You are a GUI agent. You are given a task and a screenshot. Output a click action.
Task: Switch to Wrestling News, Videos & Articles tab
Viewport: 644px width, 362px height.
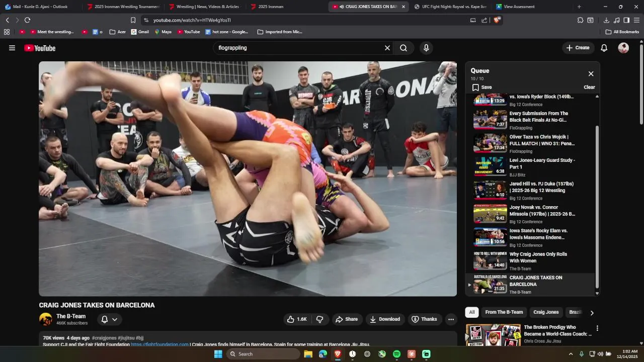click(205, 7)
